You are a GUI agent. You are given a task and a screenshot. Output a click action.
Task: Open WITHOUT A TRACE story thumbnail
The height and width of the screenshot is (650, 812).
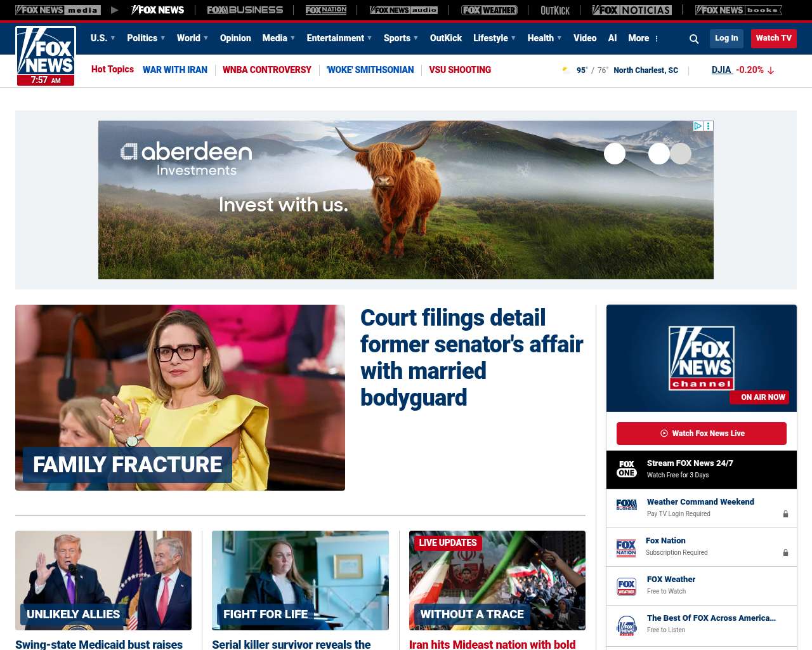(x=497, y=580)
